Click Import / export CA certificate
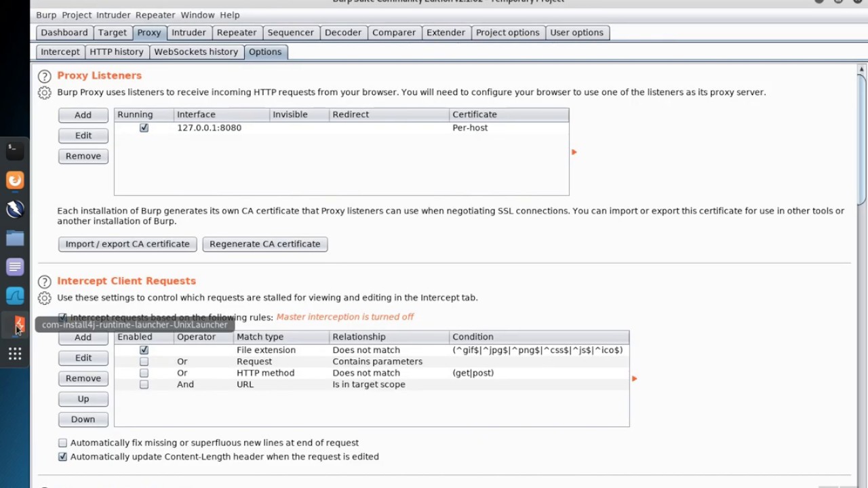868x488 pixels. pos(127,244)
